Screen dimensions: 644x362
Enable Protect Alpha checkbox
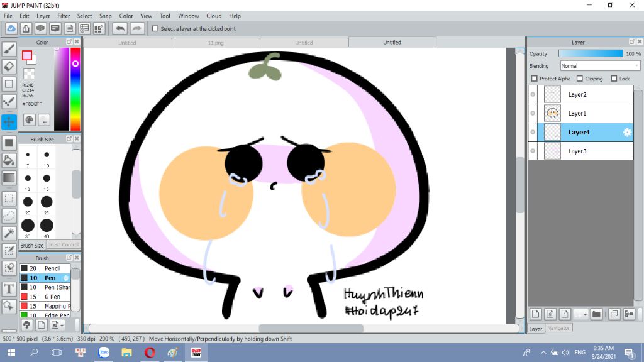535,79
